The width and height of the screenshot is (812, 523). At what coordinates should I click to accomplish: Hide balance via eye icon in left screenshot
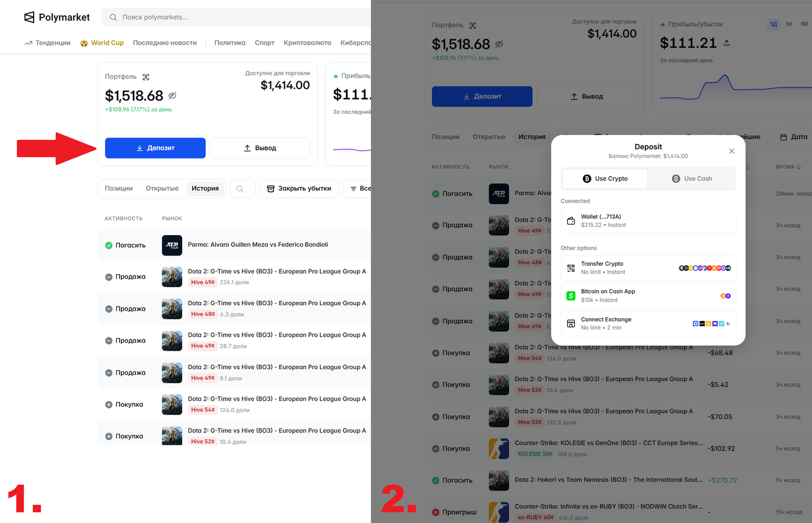(x=172, y=96)
